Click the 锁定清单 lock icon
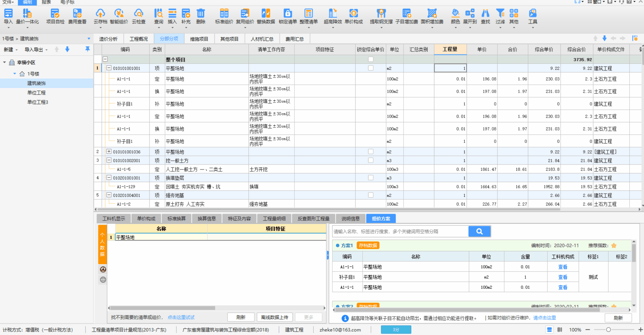 (x=287, y=13)
